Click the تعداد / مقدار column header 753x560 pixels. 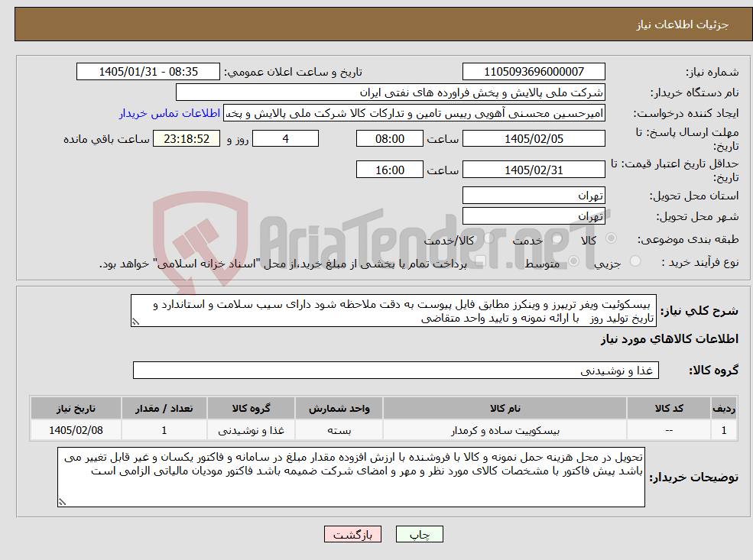click(164, 409)
